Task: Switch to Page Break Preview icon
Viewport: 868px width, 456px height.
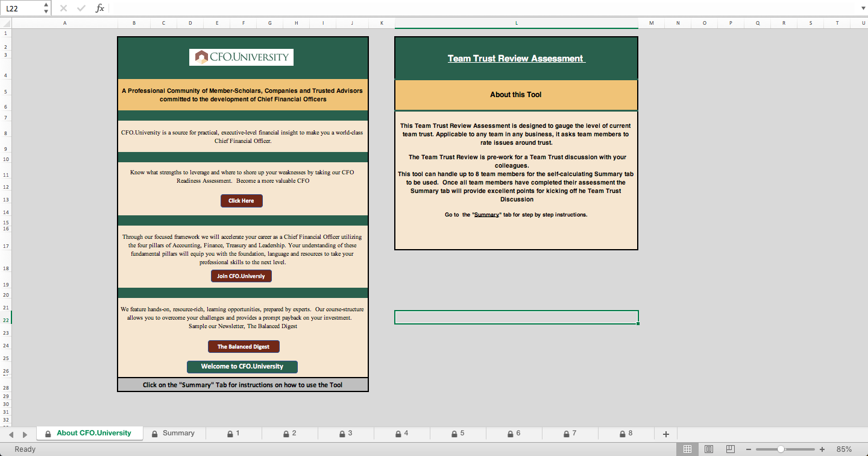Action: click(x=731, y=449)
